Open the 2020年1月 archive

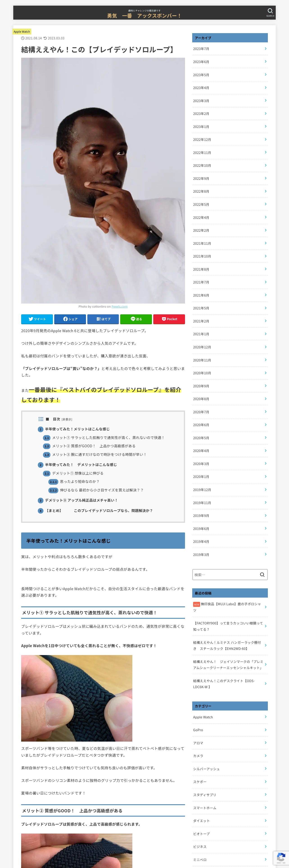click(x=230, y=477)
